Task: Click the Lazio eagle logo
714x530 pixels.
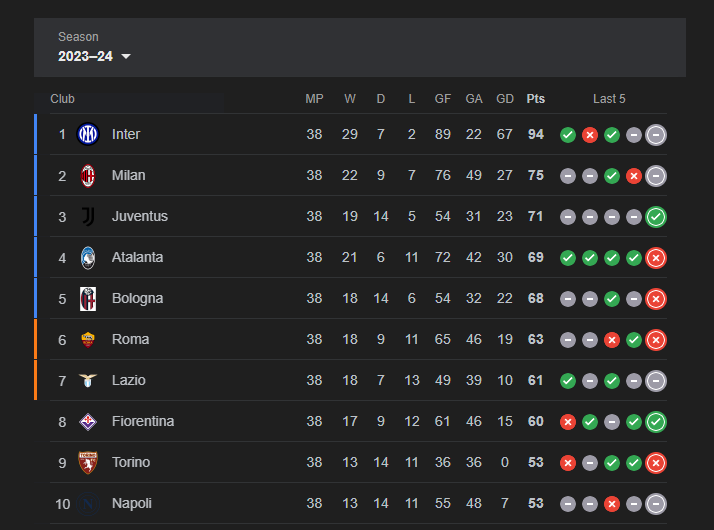Action: [x=88, y=380]
